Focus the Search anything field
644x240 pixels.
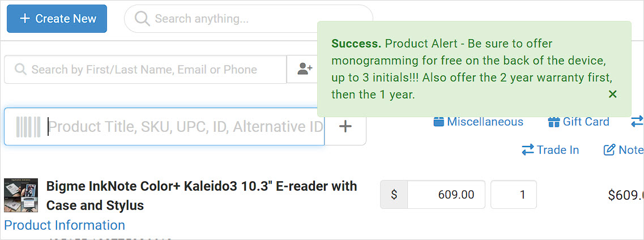tap(249, 19)
